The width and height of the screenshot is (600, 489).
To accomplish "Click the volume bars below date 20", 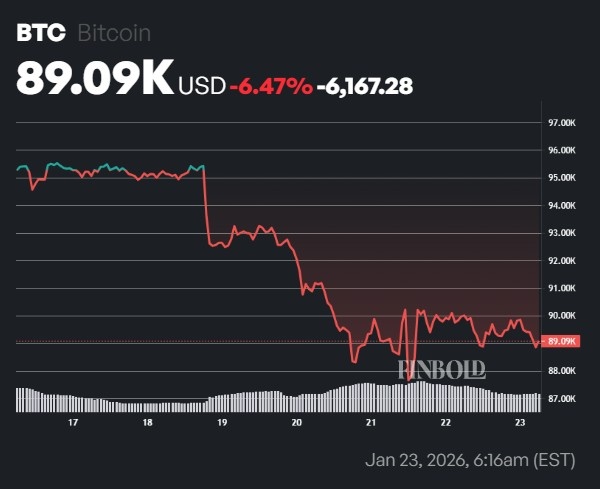I will [x=297, y=403].
